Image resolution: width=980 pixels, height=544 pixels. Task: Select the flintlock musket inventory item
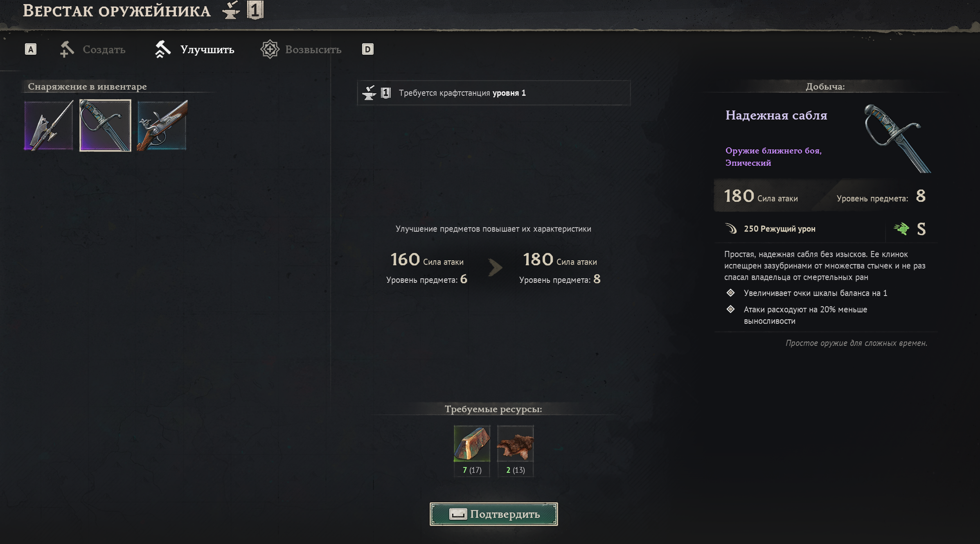(162, 126)
